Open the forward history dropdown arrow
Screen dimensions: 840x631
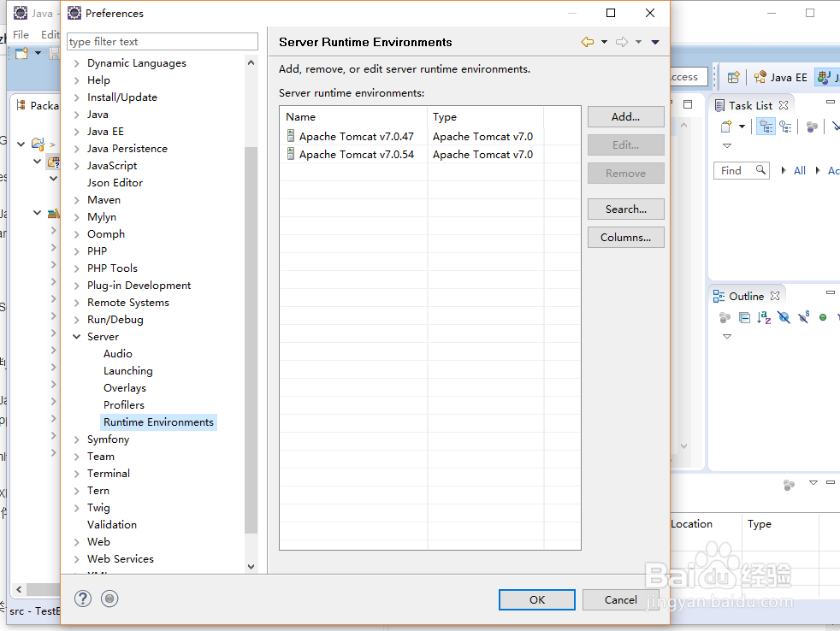pyautogui.click(x=639, y=42)
